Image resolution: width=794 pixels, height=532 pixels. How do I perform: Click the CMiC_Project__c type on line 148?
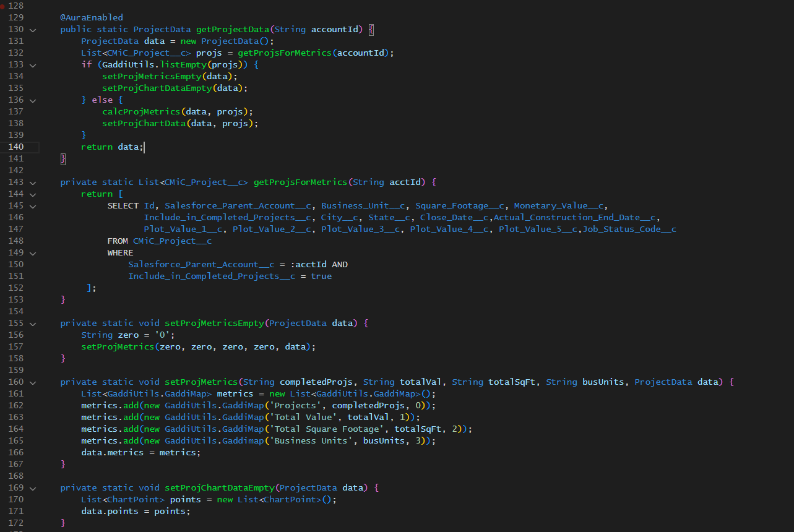[174, 241]
